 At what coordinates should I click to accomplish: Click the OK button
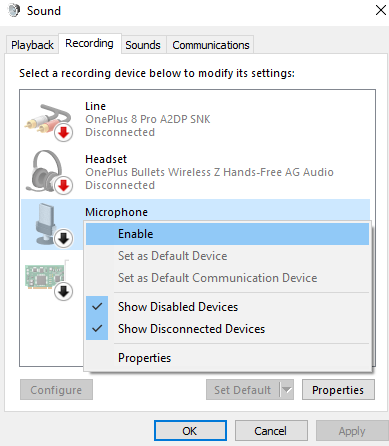(x=190, y=431)
